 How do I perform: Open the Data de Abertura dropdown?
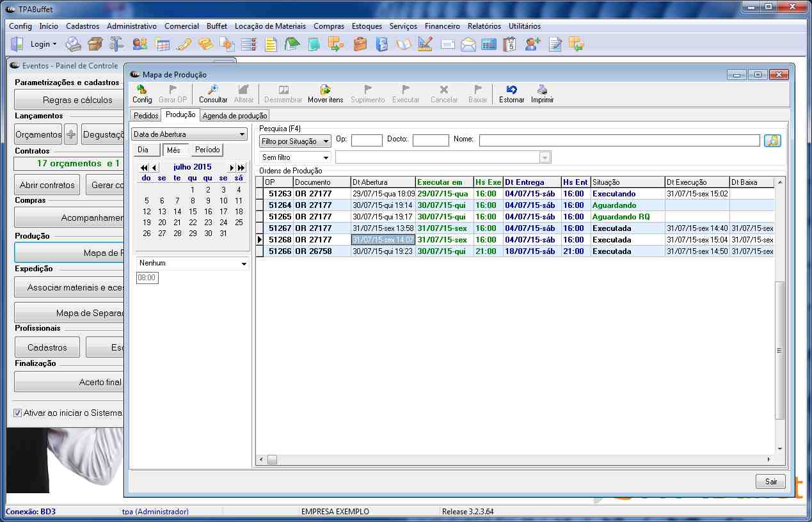pos(189,134)
